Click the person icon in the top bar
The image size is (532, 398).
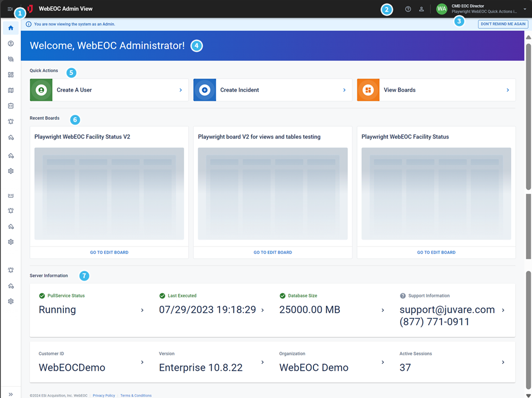tap(421, 9)
